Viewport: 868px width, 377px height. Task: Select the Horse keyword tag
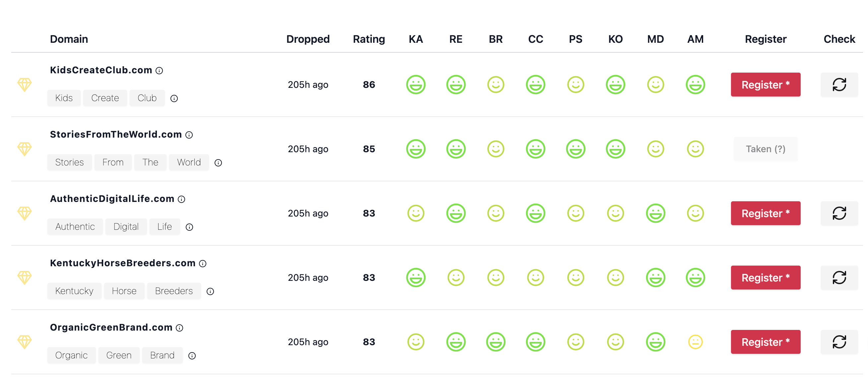[x=124, y=291]
